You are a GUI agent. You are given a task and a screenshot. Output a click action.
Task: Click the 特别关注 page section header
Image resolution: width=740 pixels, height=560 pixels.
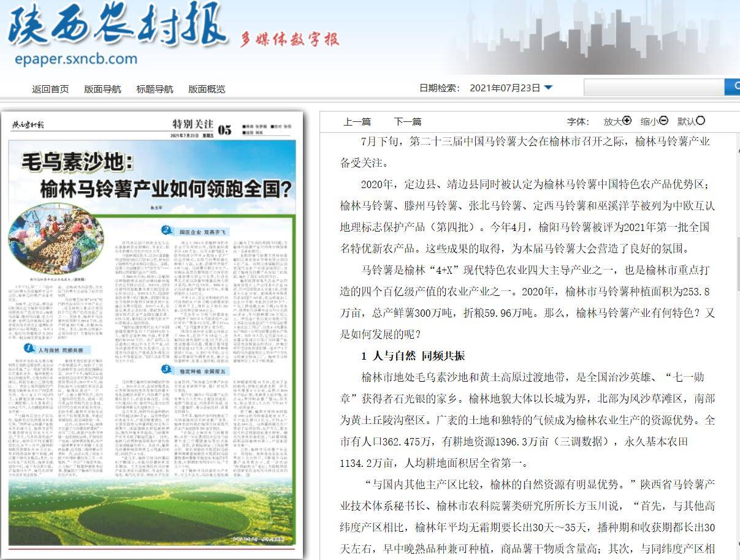pos(193,125)
